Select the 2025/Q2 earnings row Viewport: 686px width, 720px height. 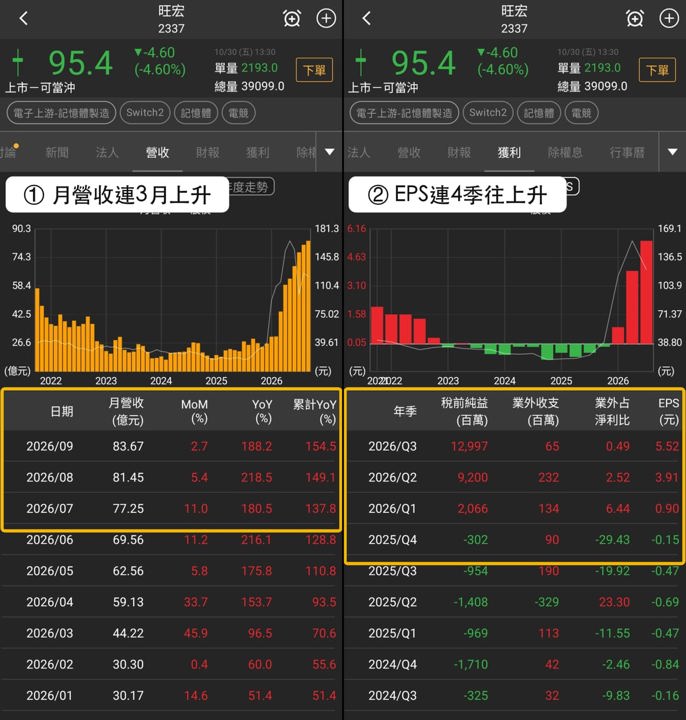(514, 602)
